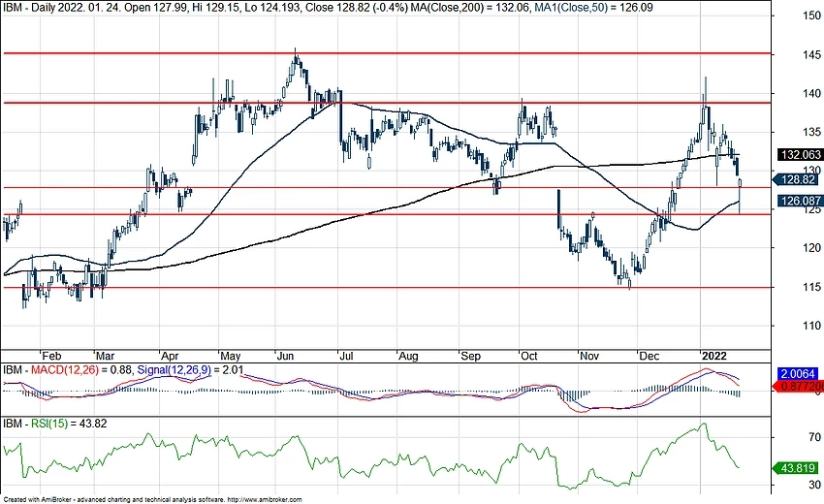Screen dimensions: 824x504
Task: Click the 115 price axis label
Action: coord(811,287)
